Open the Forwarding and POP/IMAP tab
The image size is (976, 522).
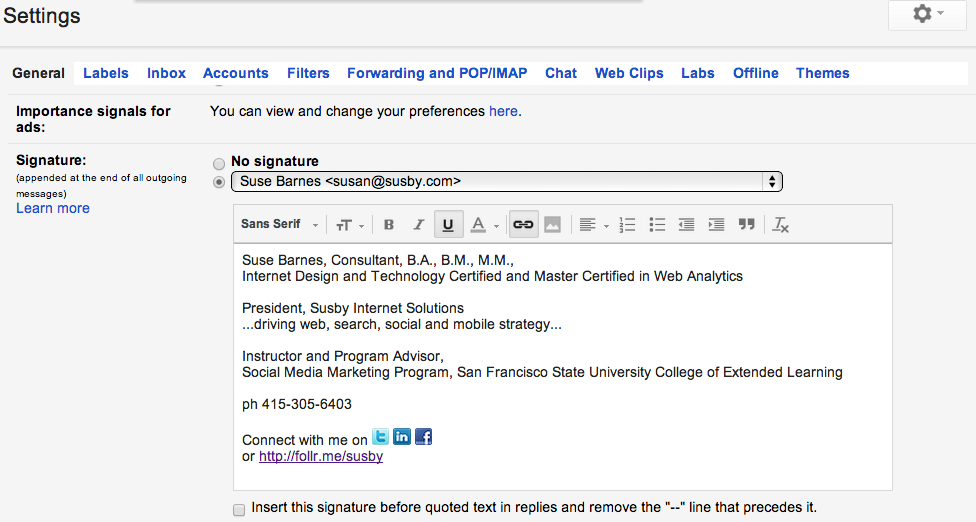[436, 73]
